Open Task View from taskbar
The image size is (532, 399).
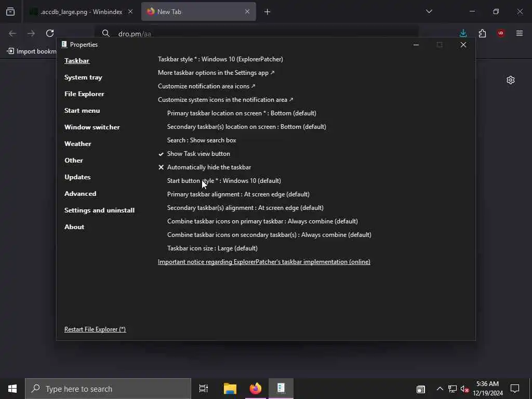click(204, 389)
